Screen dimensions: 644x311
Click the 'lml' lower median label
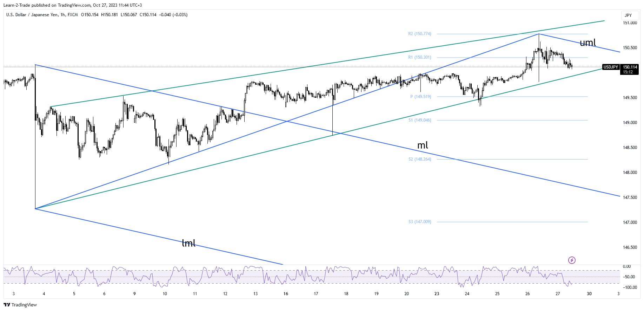pos(188,243)
